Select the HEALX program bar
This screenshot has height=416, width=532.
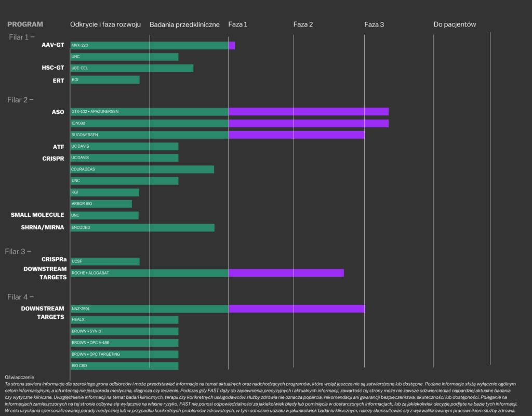click(124, 320)
